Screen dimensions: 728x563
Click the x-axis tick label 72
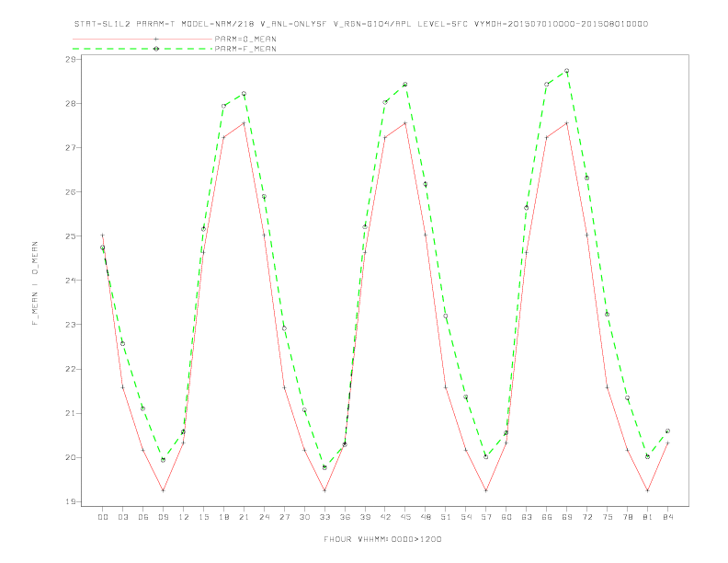click(x=586, y=517)
